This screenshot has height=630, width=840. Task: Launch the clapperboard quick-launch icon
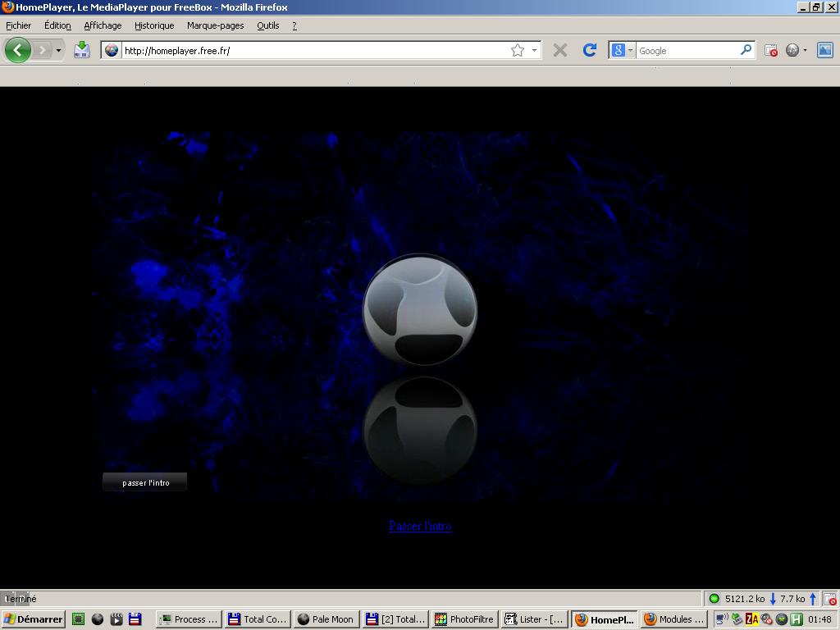coord(116,619)
